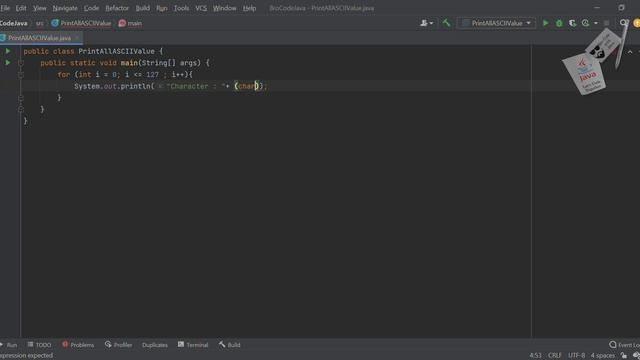Open the File menu
Image resolution: width=640 pixels, height=360 pixels.
pos(5,8)
